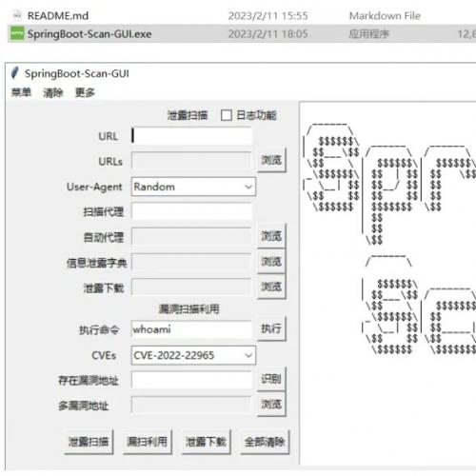Click the 漏扫利用 button
476x476 pixels.
(148, 442)
